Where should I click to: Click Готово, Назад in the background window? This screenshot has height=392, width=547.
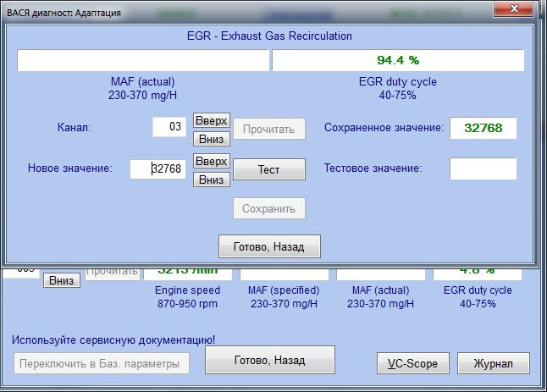point(270,360)
